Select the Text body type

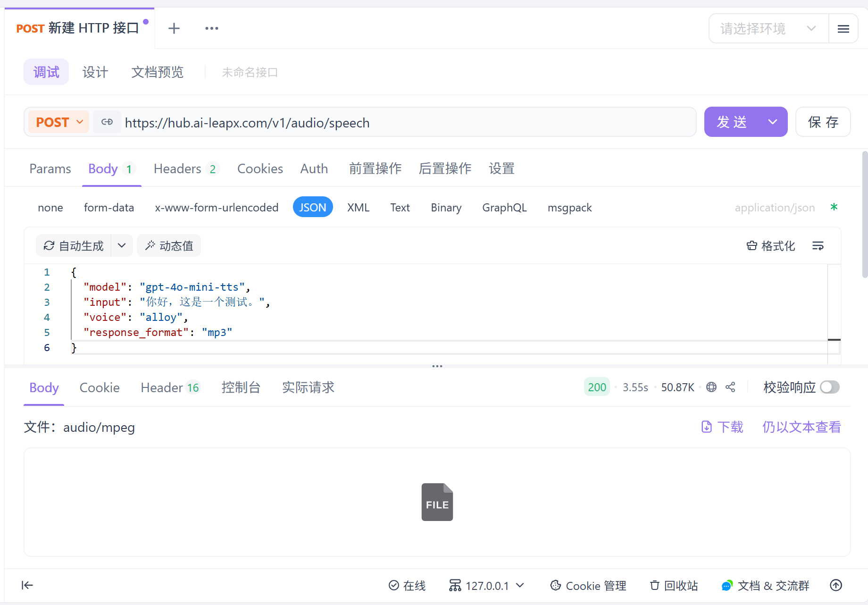[x=400, y=208]
